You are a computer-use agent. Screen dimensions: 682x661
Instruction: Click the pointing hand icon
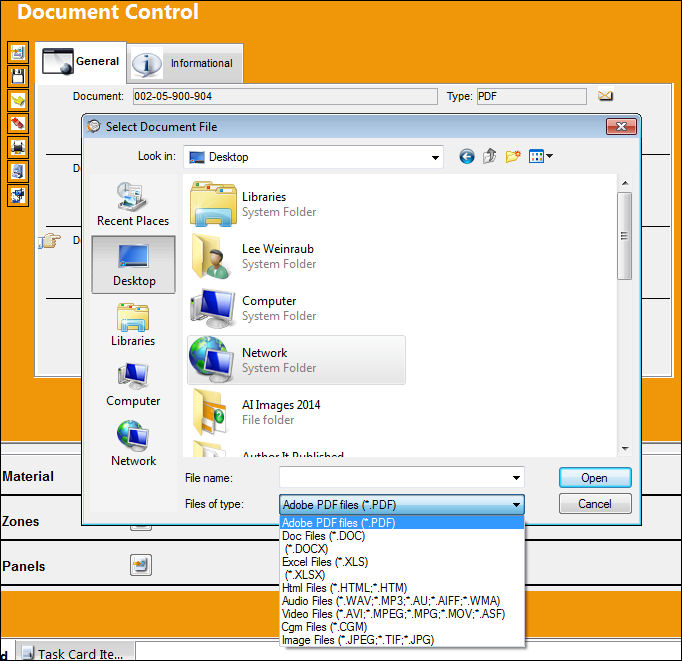tap(50, 240)
